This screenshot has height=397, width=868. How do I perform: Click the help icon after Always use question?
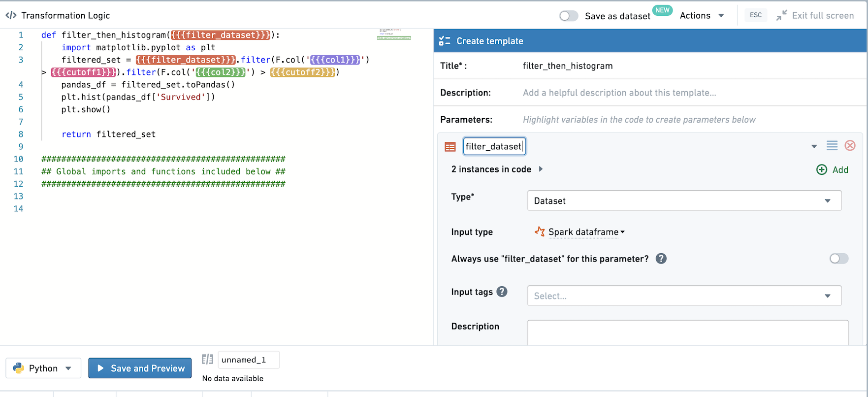point(661,259)
